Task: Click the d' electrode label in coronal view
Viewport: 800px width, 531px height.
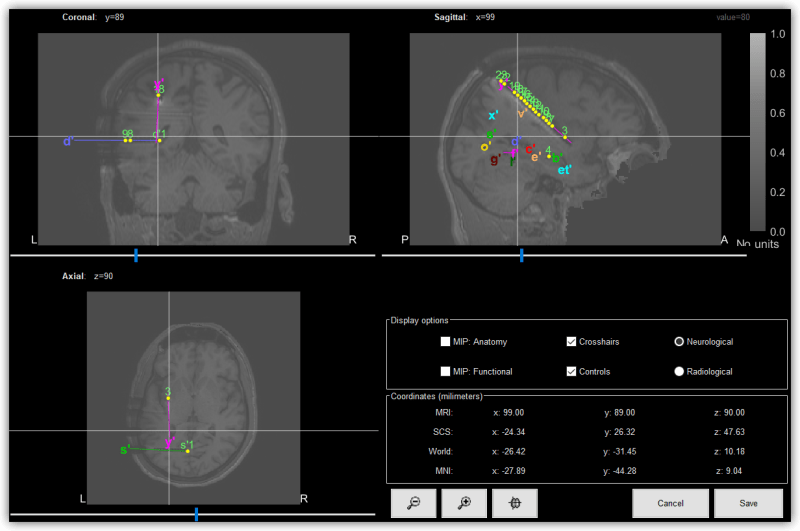Action: [68, 141]
